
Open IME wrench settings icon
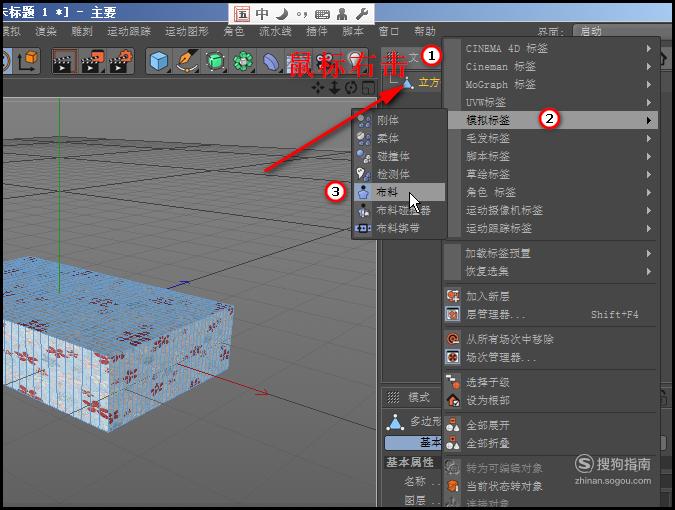pyautogui.click(x=362, y=14)
